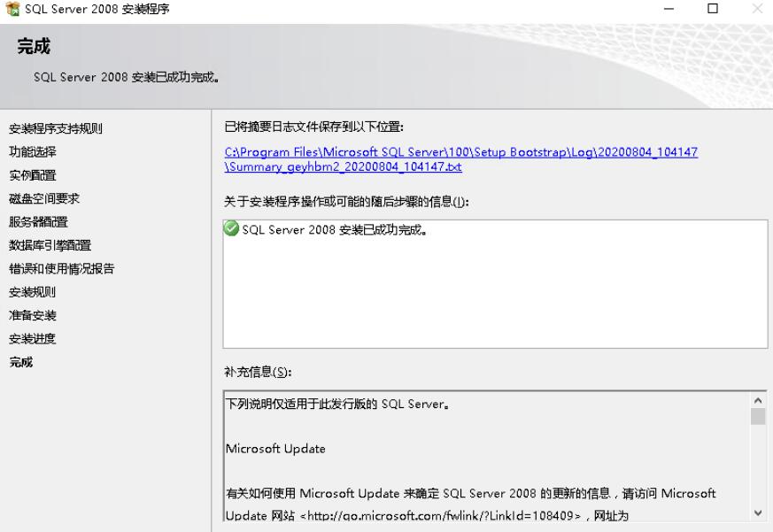773x532 pixels.
Task: Click the scroll up arrow of 补充信息 box
Action: (x=758, y=400)
